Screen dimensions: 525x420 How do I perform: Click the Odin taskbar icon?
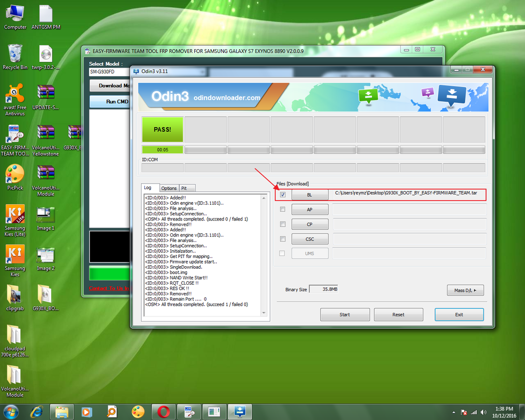[x=239, y=411]
